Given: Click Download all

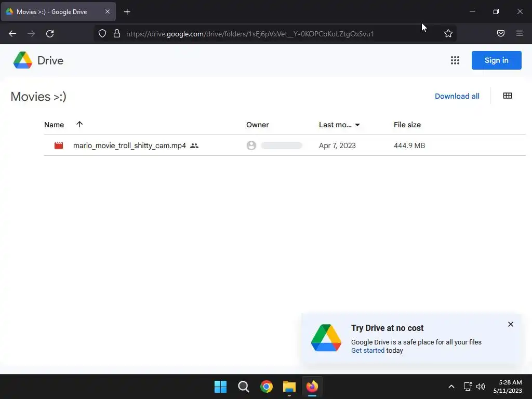Looking at the screenshot, I should [457, 96].
